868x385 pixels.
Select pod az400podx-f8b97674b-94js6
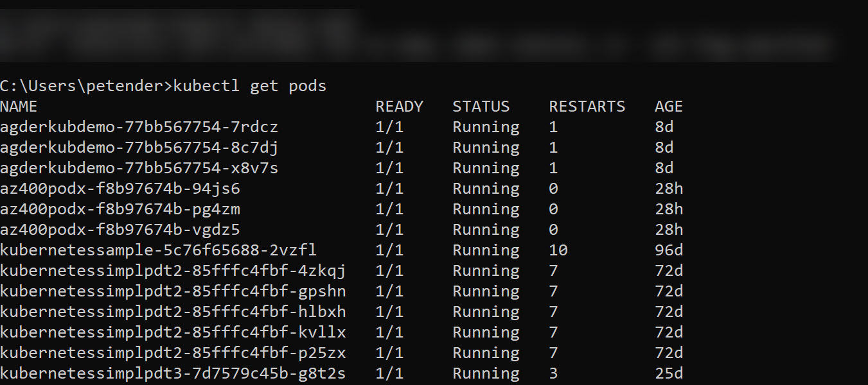[x=120, y=189]
